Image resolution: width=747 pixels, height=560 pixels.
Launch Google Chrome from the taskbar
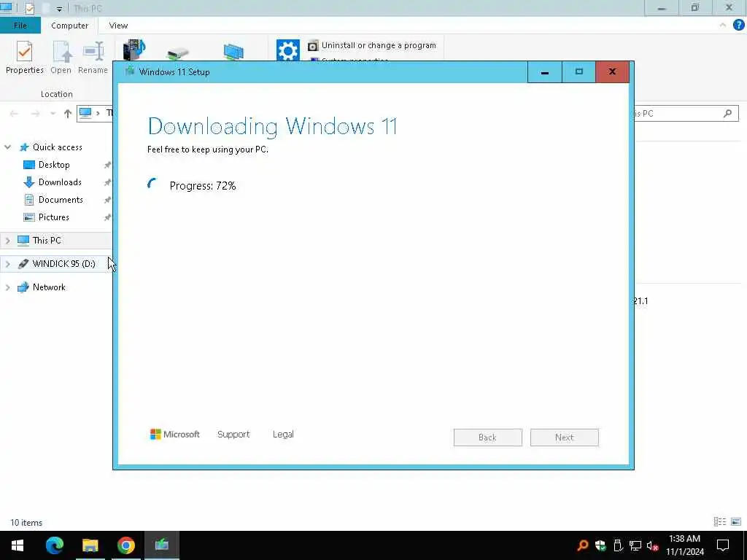coord(125,545)
